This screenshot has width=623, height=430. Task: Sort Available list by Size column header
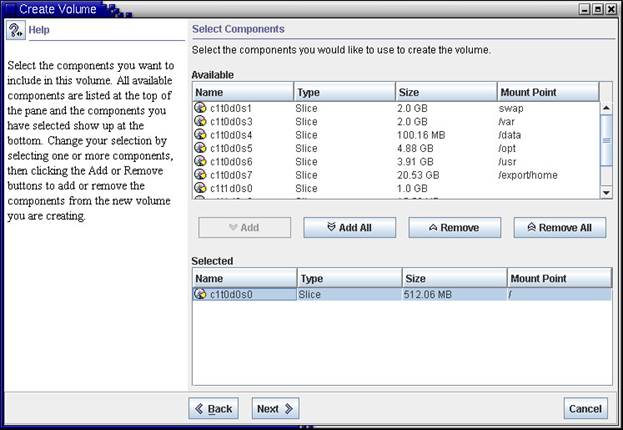tap(445, 92)
